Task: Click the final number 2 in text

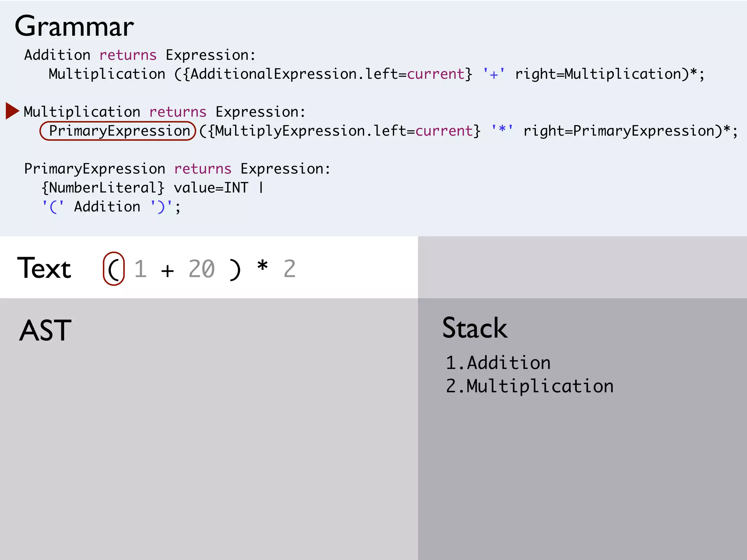Action: point(289,269)
